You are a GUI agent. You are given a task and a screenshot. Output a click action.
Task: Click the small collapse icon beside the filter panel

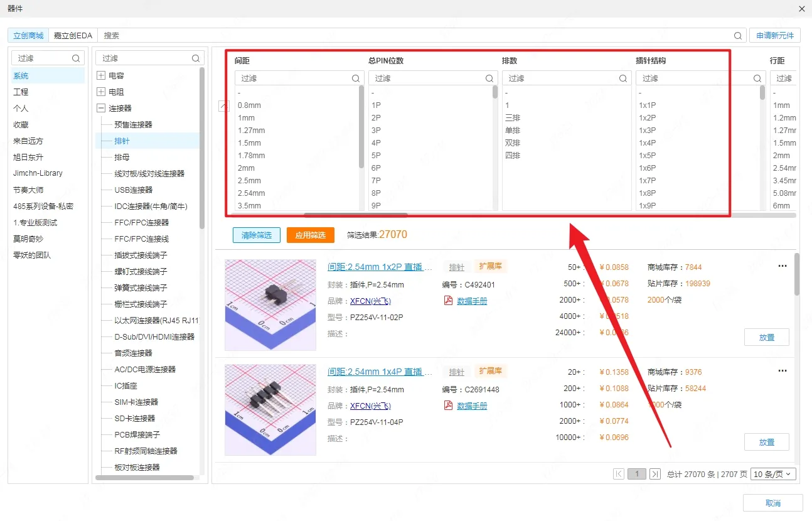click(x=223, y=106)
